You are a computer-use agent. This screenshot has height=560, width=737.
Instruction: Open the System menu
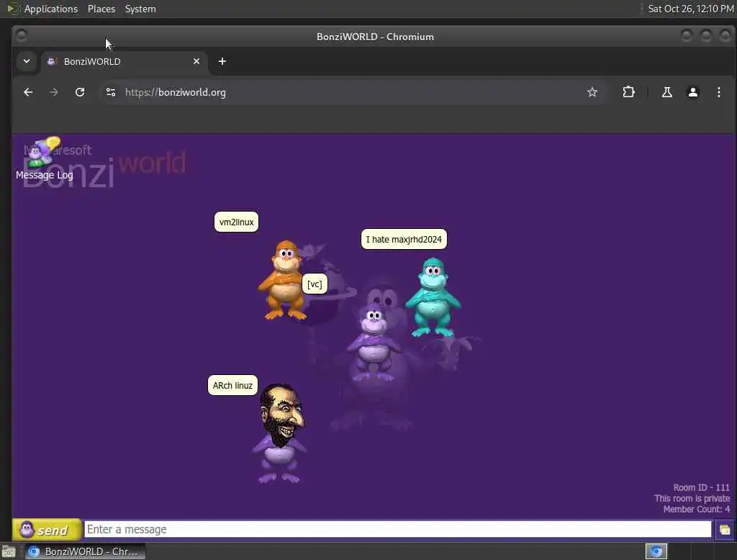coord(140,9)
